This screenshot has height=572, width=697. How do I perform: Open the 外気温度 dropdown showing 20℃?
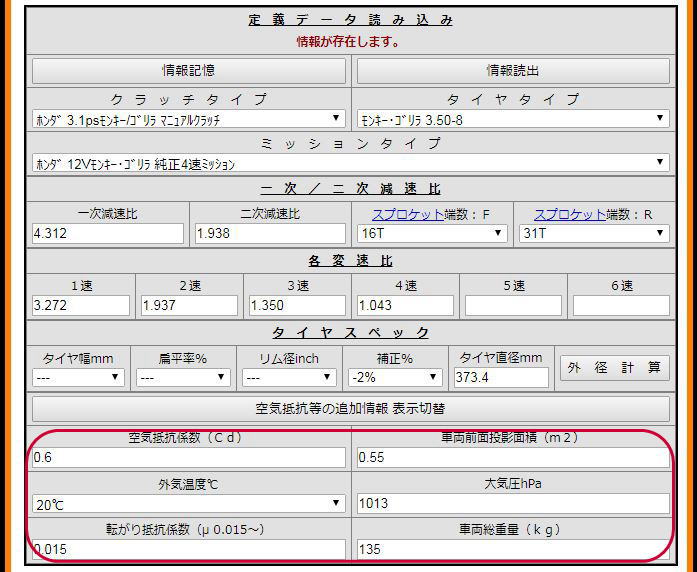(x=189, y=504)
